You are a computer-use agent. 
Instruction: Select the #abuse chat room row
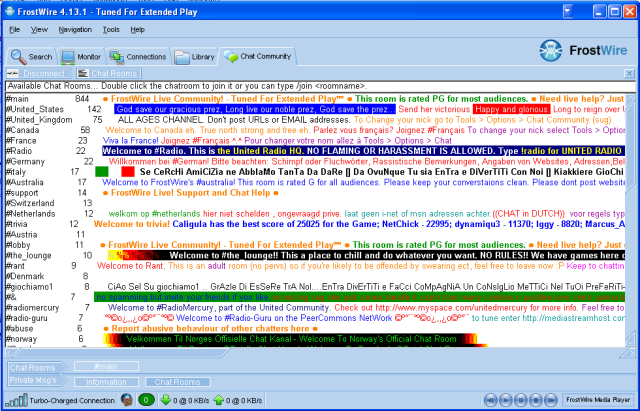[315, 329]
